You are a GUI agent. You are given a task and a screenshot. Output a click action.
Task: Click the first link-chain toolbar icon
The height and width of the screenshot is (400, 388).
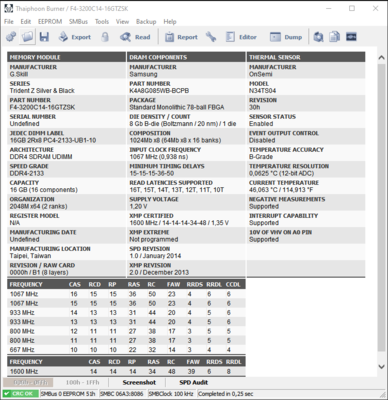tap(11, 37)
